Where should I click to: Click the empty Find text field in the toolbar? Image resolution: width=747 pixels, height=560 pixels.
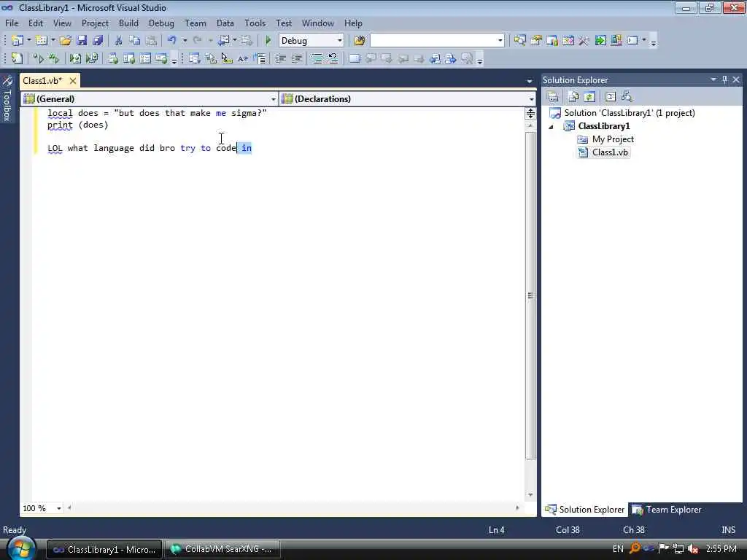point(433,41)
